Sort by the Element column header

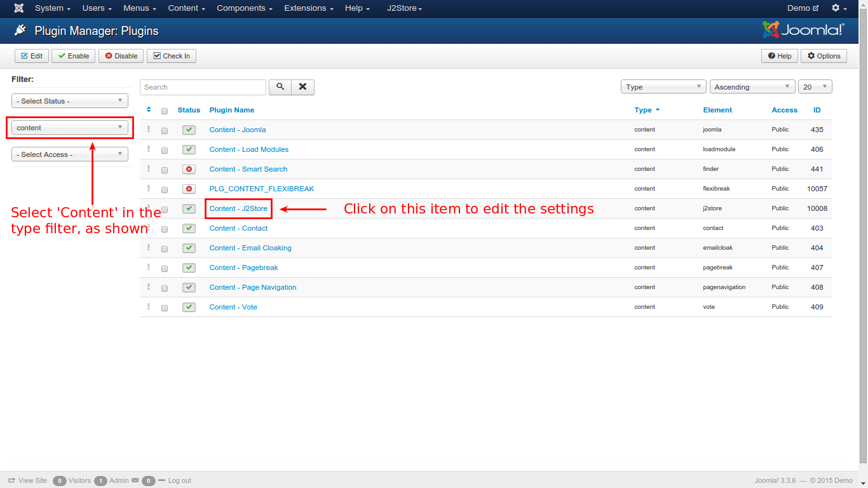click(717, 110)
